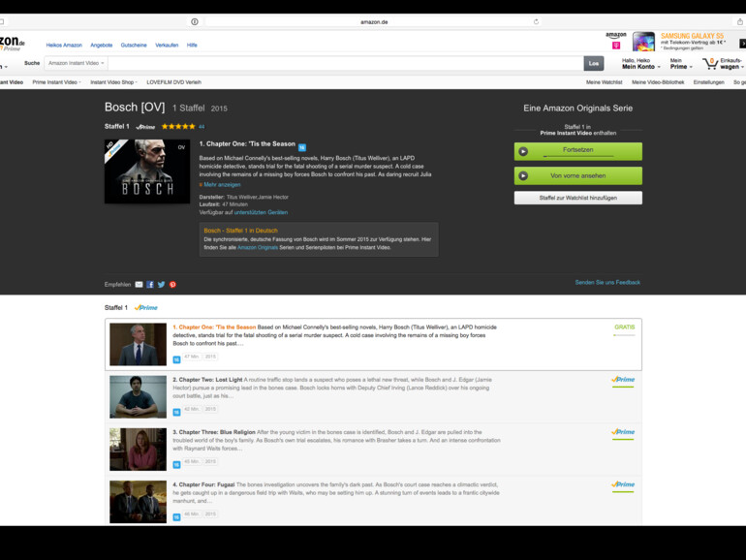Click the Prime logo next to Staffel 1 list header
Image resolution: width=746 pixels, height=560 pixels.
tap(146, 308)
